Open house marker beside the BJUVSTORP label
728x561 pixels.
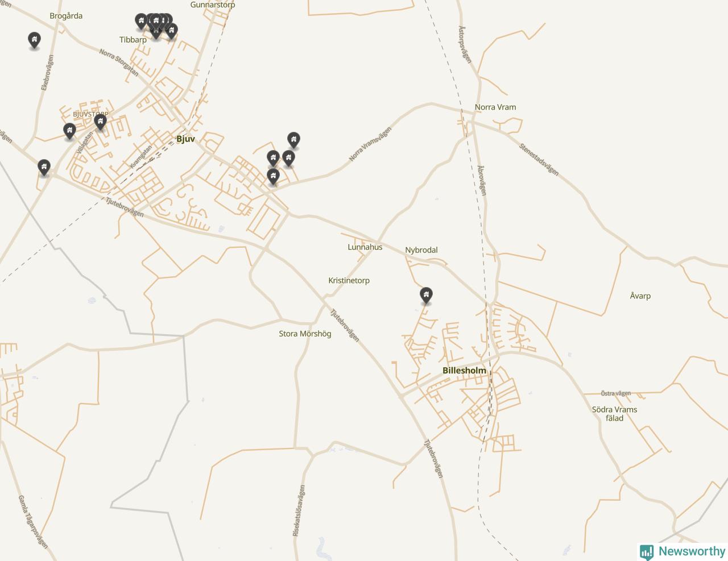tap(100, 122)
